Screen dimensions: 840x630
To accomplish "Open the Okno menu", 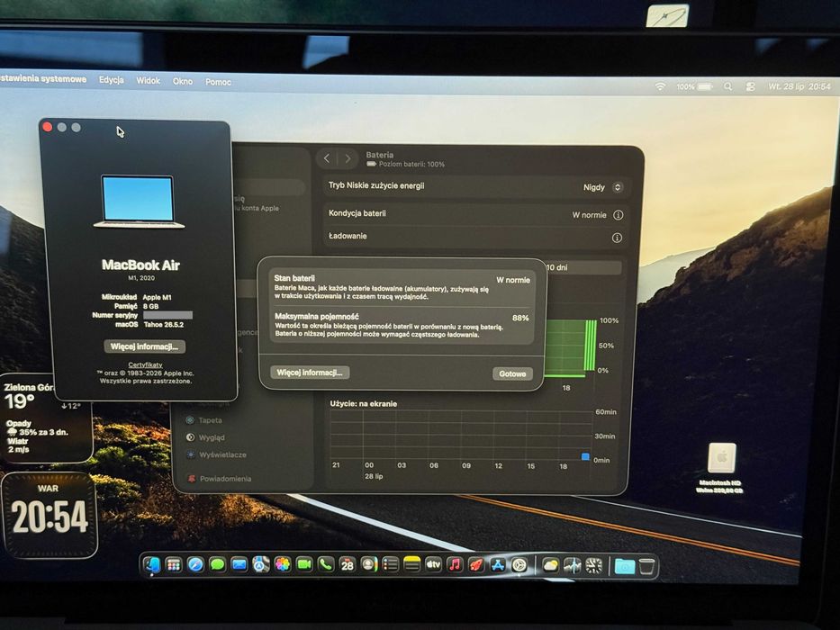I will [183, 81].
